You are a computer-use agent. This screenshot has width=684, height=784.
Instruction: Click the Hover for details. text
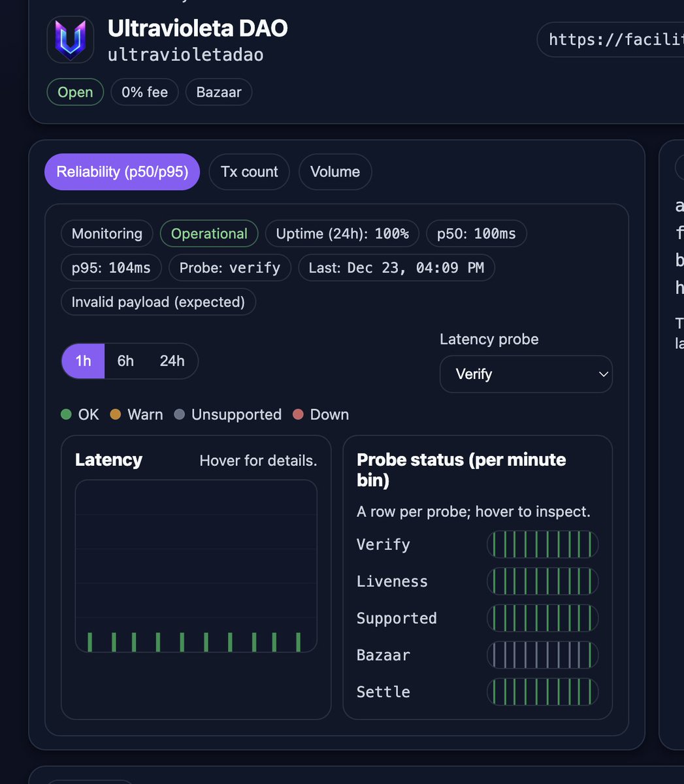coord(258,461)
